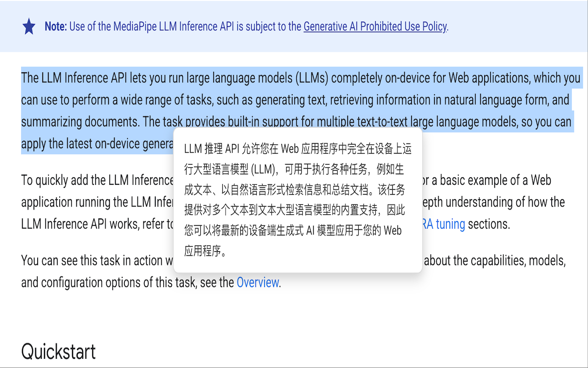Screen dimensions: 588x368
Task: Click the word Overview at the paragraph end
Action: pos(258,282)
